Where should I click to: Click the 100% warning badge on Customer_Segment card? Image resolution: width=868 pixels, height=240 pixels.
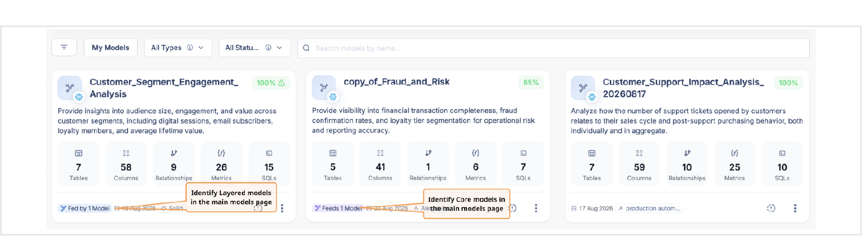(x=271, y=83)
